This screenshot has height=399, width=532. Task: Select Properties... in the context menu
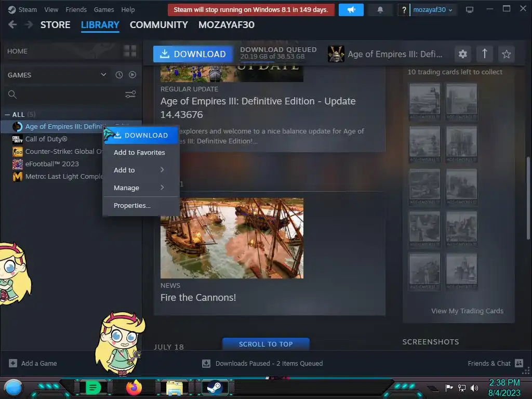tap(141, 205)
